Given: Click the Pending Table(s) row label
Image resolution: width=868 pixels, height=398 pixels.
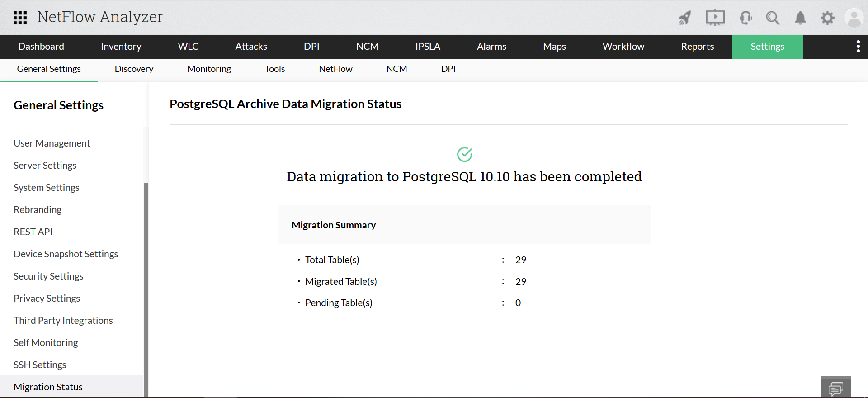Looking at the screenshot, I should 339,303.
